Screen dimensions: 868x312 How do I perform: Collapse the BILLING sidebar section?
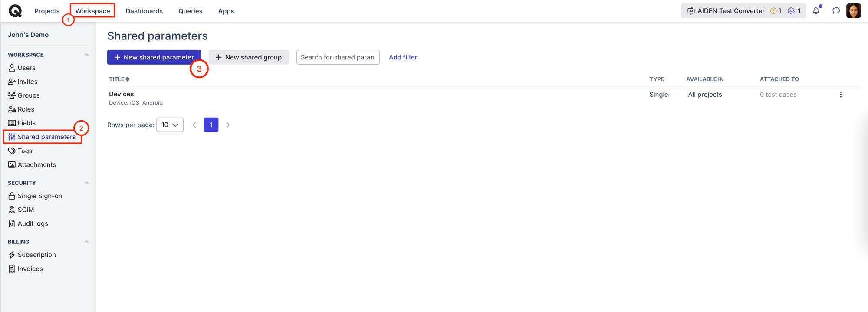pyautogui.click(x=86, y=242)
